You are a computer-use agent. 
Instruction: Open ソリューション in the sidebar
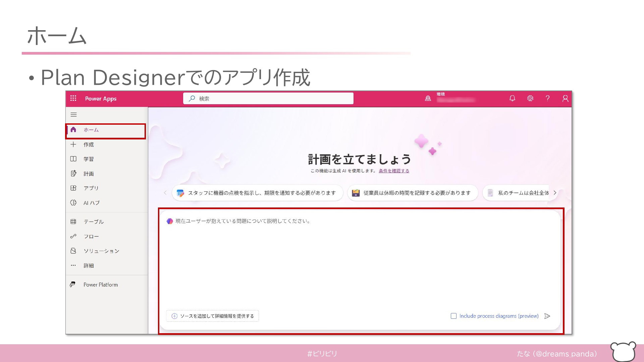click(107, 251)
